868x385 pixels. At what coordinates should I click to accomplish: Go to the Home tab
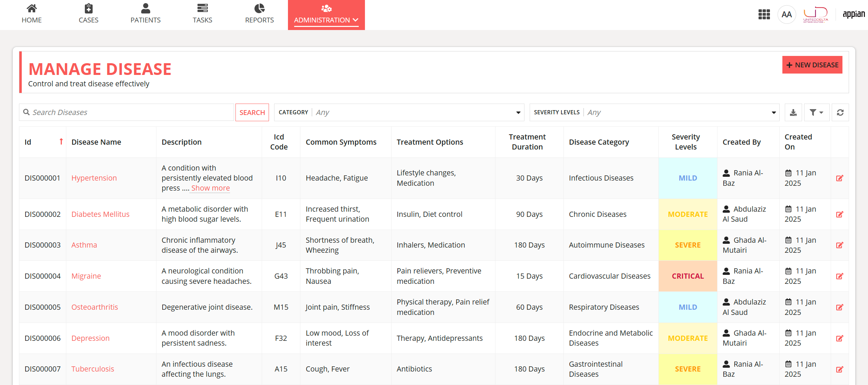point(32,15)
